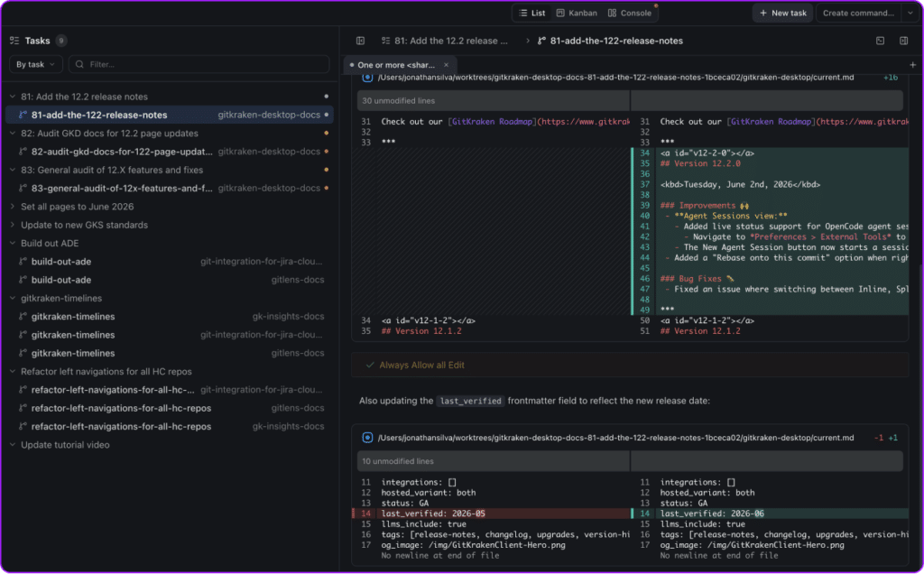Image resolution: width=924 pixels, height=574 pixels.
Task: Click the orange status dot on the 83: General audit task row
Action: coord(327,170)
